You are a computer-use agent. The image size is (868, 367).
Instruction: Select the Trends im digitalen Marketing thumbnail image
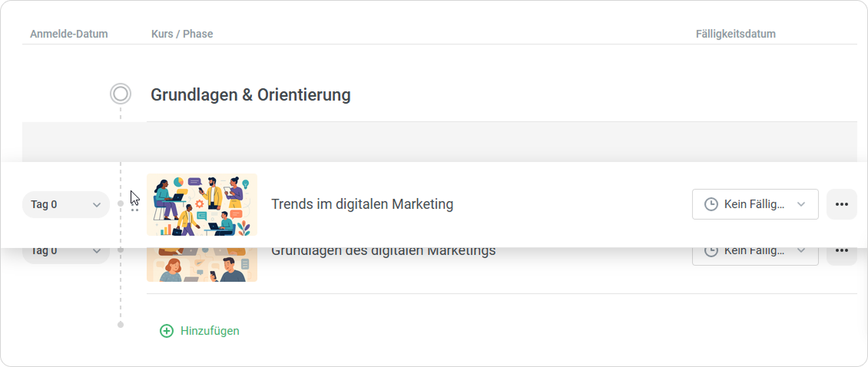pyautogui.click(x=202, y=204)
